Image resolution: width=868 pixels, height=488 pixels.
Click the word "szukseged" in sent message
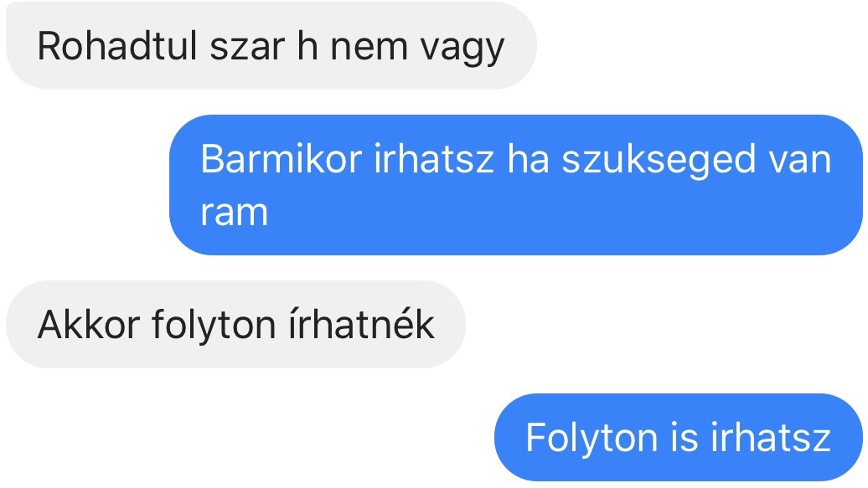(659, 161)
